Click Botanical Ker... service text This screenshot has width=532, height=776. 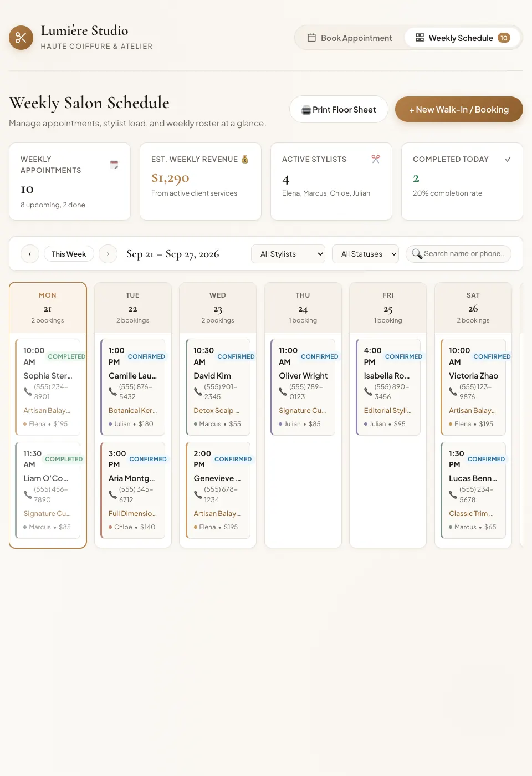click(x=133, y=411)
